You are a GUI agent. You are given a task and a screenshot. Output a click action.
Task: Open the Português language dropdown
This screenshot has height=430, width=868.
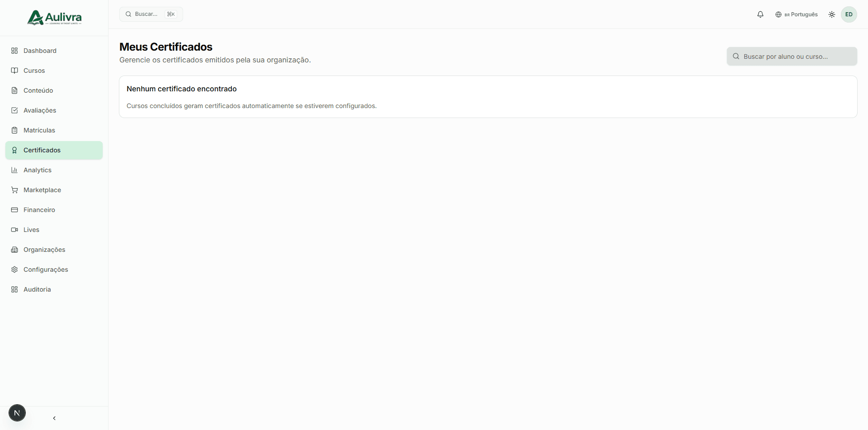pyautogui.click(x=797, y=14)
